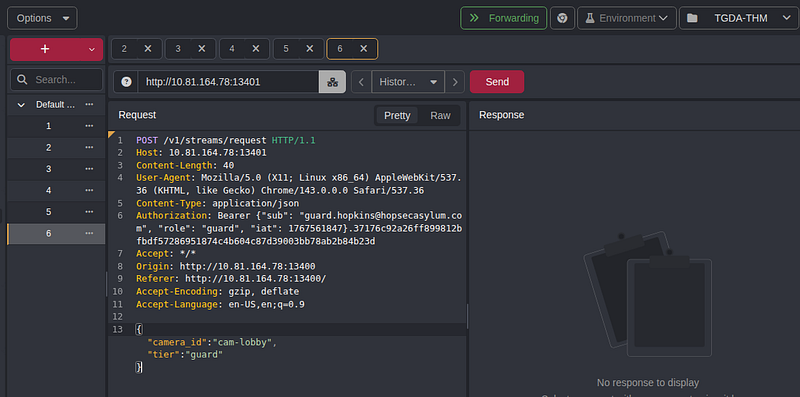This screenshot has width=800, height=397.
Task: Switch to tab 6
Action: tap(340, 49)
